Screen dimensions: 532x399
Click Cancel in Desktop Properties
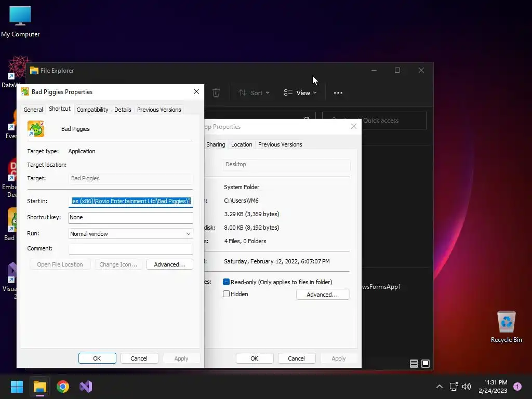297,358
